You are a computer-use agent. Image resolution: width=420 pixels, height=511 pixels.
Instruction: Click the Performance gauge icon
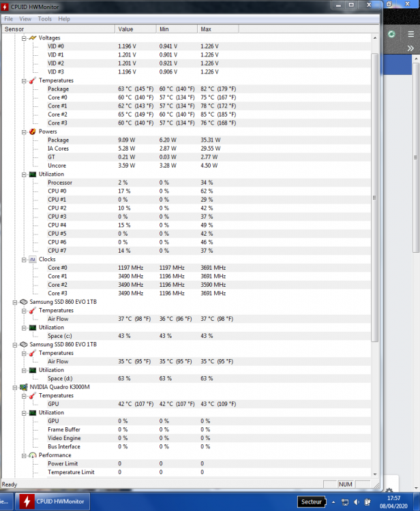pyautogui.click(x=33, y=455)
